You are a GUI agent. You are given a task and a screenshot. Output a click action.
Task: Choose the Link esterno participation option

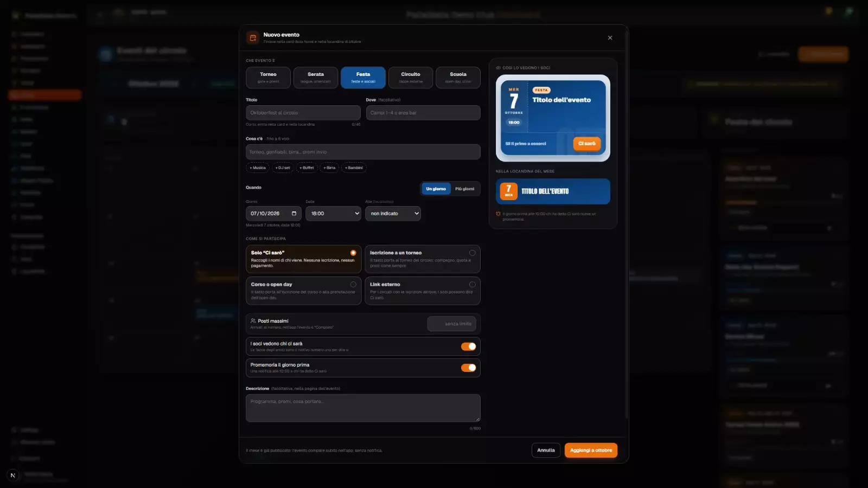pyautogui.click(x=423, y=291)
